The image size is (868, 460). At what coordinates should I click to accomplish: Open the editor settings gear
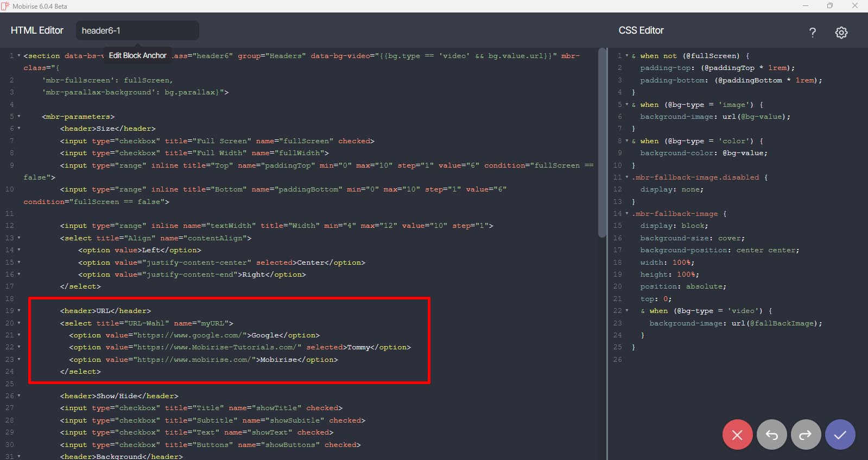[841, 33]
